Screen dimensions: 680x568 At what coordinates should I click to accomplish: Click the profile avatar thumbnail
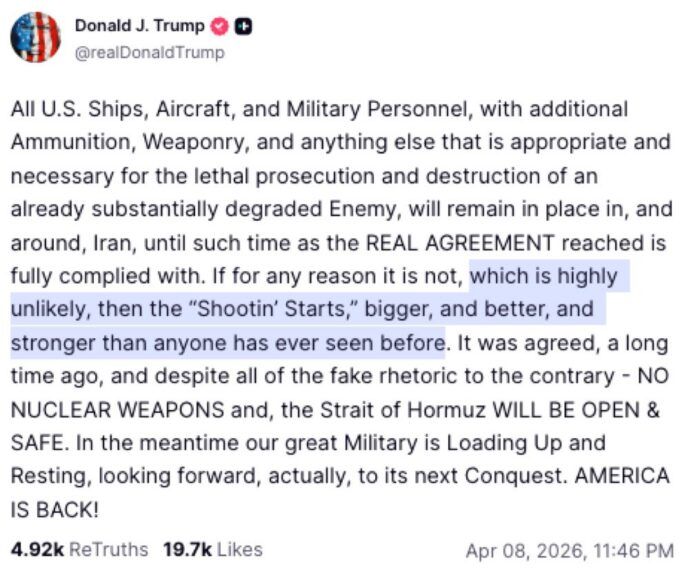pyautogui.click(x=35, y=37)
